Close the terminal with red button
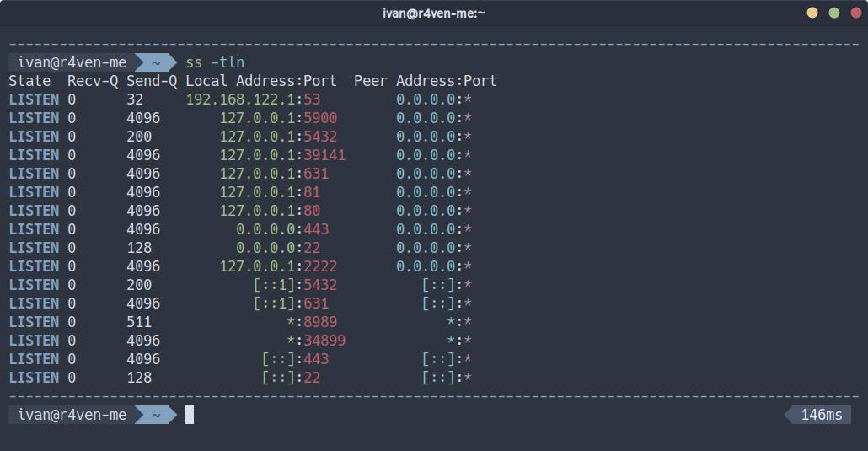 coord(855,13)
